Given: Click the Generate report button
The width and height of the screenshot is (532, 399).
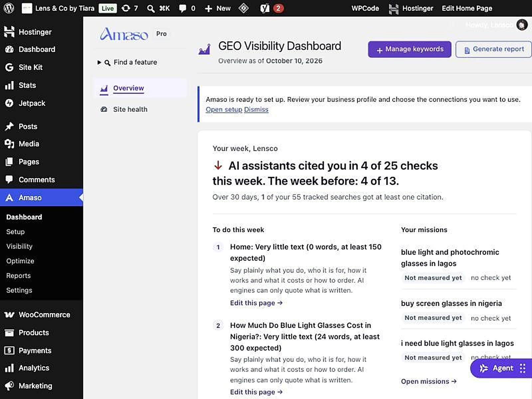Looking at the screenshot, I should click(494, 49).
